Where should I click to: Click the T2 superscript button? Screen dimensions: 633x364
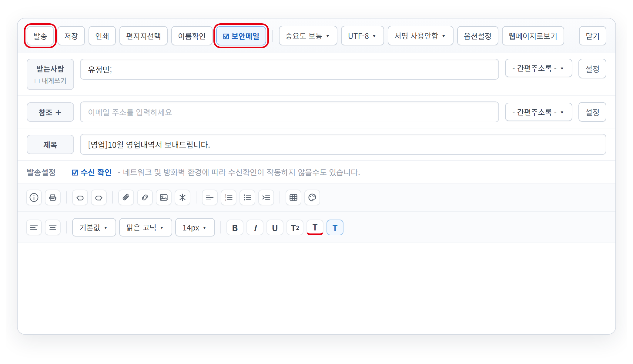coord(295,227)
